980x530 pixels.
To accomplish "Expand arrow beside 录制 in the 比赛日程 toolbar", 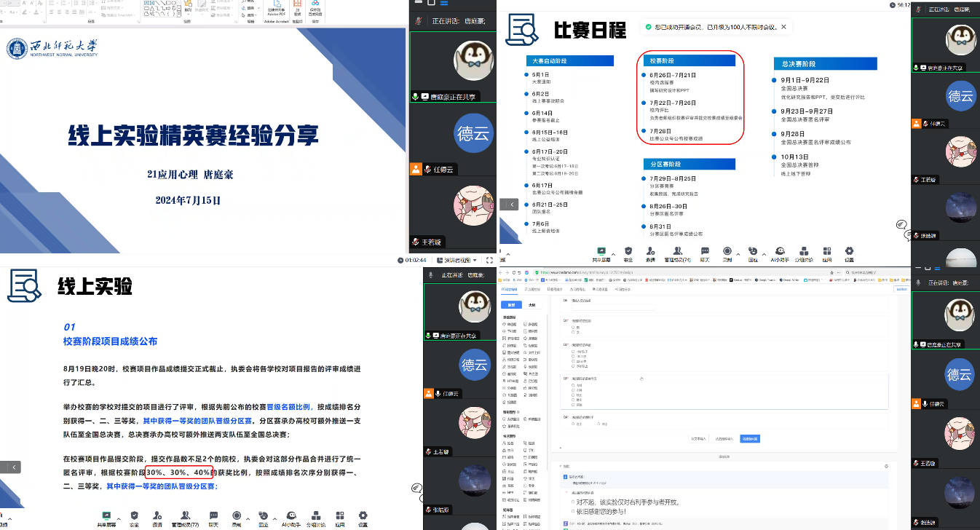I will tap(738, 254).
